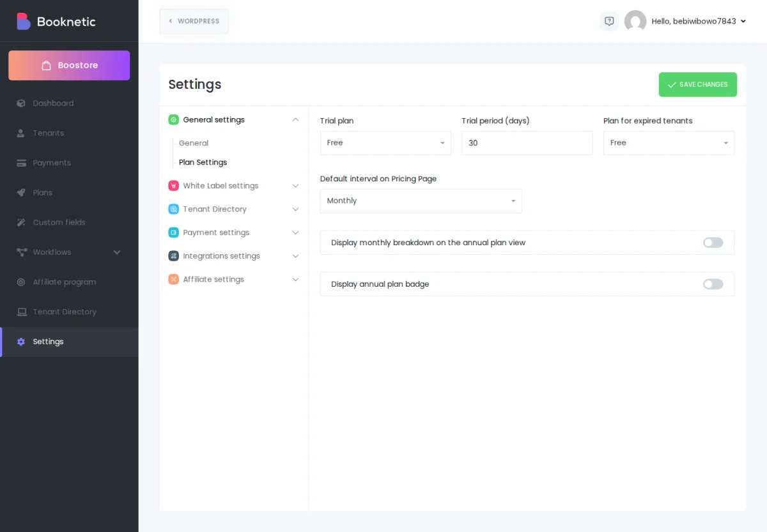The image size is (767, 532).
Task: Collapse General settings chevron
Action: coord(295,119)
